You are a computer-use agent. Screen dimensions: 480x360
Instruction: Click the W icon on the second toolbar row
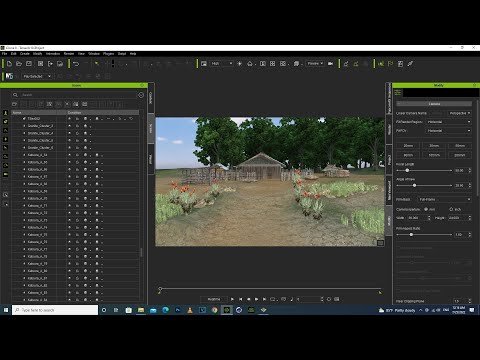[x=9, y=76]
